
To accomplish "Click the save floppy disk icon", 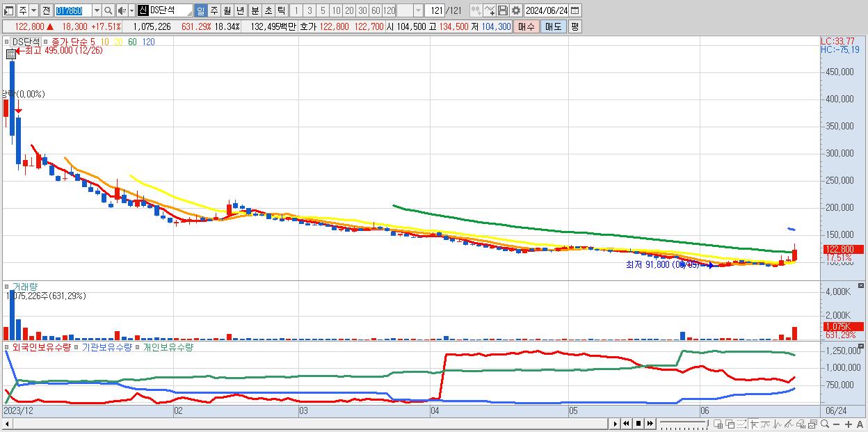I will (503, 10).
